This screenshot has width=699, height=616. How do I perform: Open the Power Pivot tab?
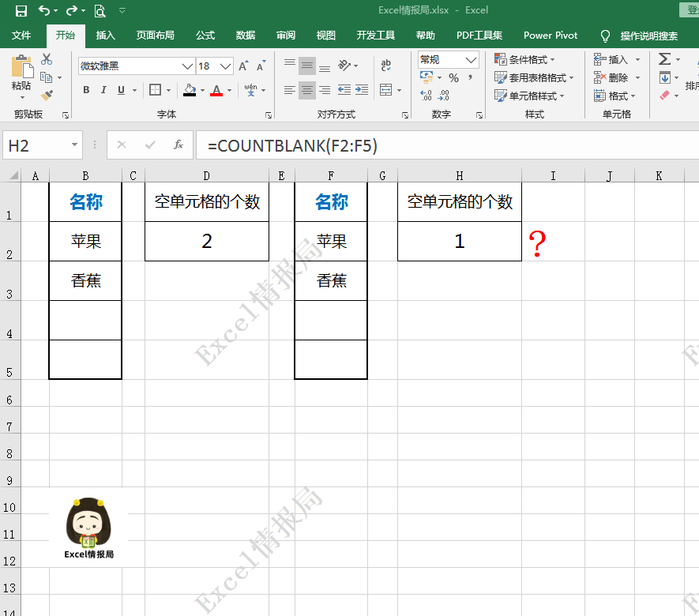tap(551, 36)
